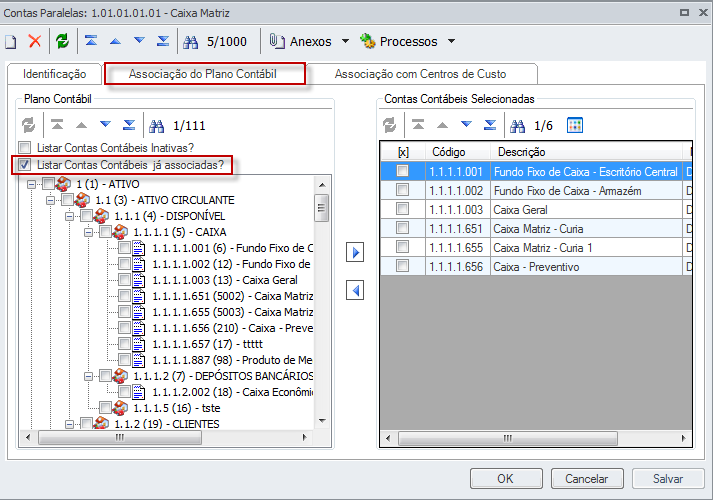Viewport: 713px width, 500px height.
Task: Collapse the 1.1.1 (4) DISPONÍVEL node
Action: [x=70, y=216]
